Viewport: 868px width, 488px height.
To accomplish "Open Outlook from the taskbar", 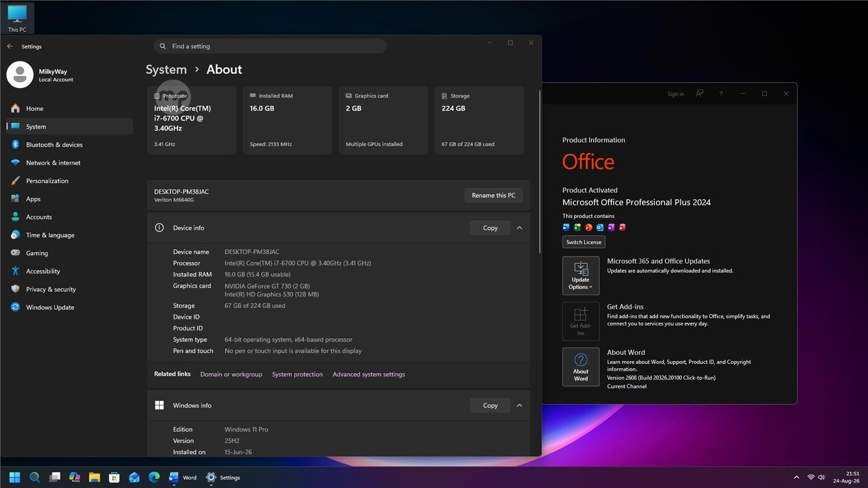I will pos(134,477).
